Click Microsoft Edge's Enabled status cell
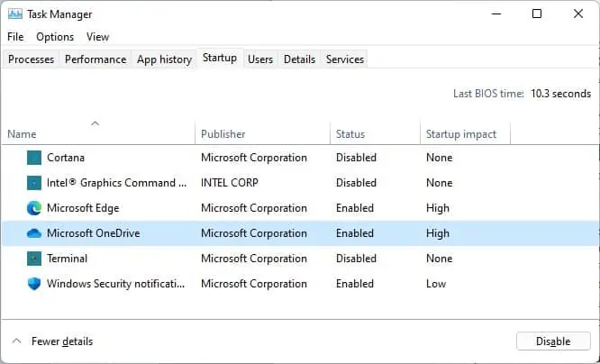The height and width of the screenshot is (364, 600). (355, 208)
